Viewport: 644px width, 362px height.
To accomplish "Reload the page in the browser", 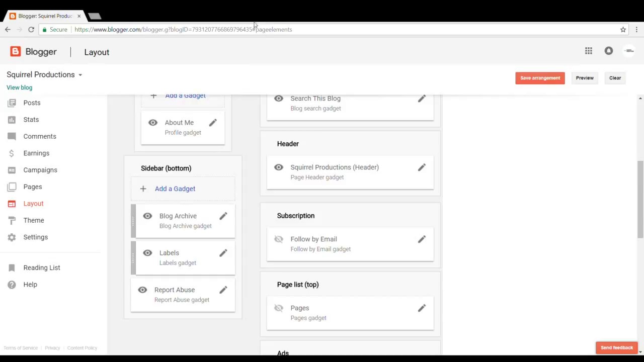I will (x=31, y=30).
